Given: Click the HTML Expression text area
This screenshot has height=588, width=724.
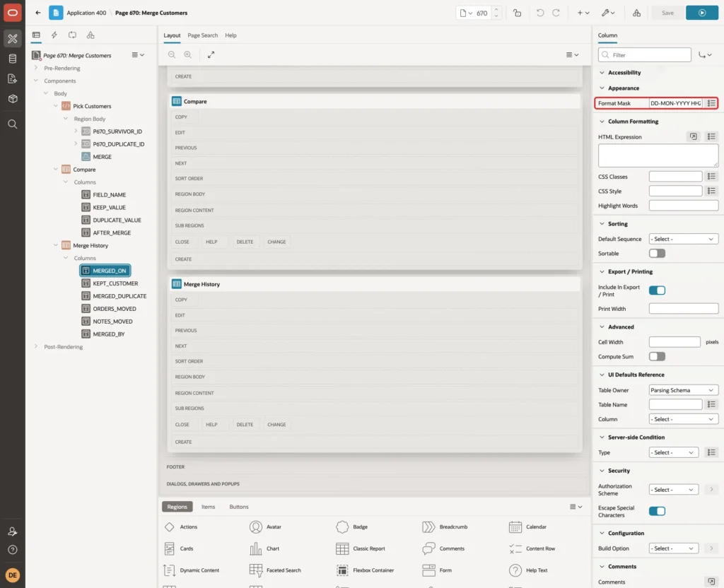Looking at the screenshot, I should tap(658, 155).
